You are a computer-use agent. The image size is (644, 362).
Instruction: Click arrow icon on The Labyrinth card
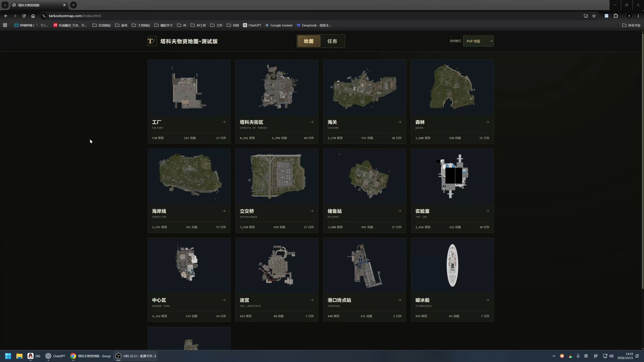pos(312,300)
